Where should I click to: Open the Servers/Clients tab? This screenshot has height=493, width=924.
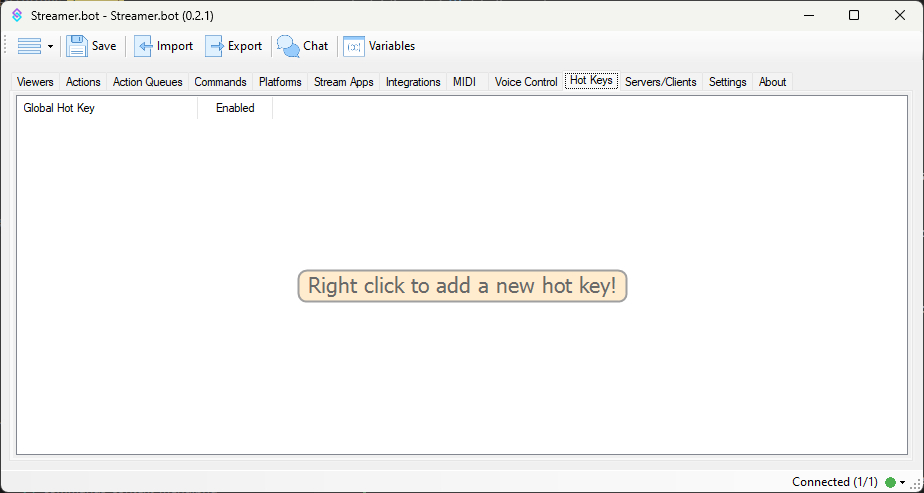(660, 82)
